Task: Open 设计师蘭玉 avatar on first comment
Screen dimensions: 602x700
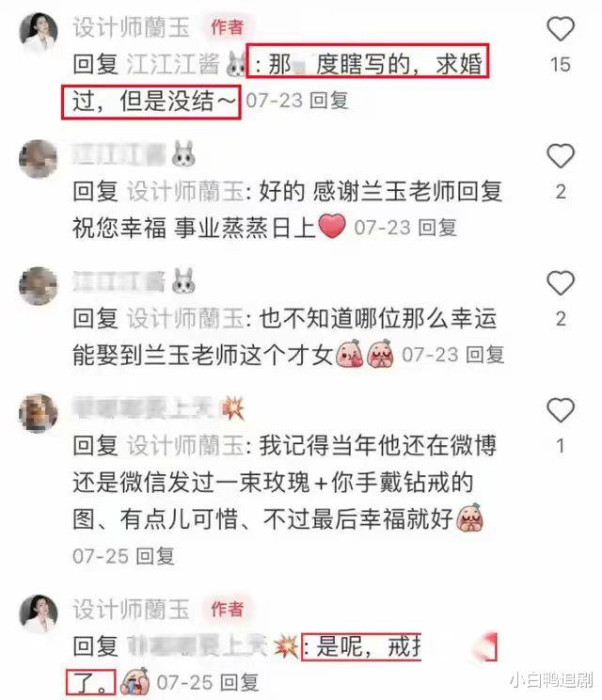Action: [39, 32]
